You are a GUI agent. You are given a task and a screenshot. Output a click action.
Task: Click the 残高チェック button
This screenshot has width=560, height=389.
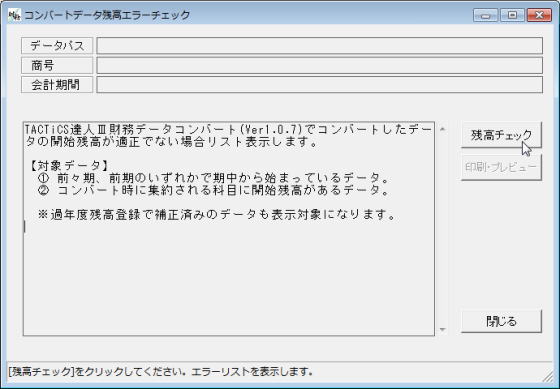pyautogui.click(x=501, y=135)
